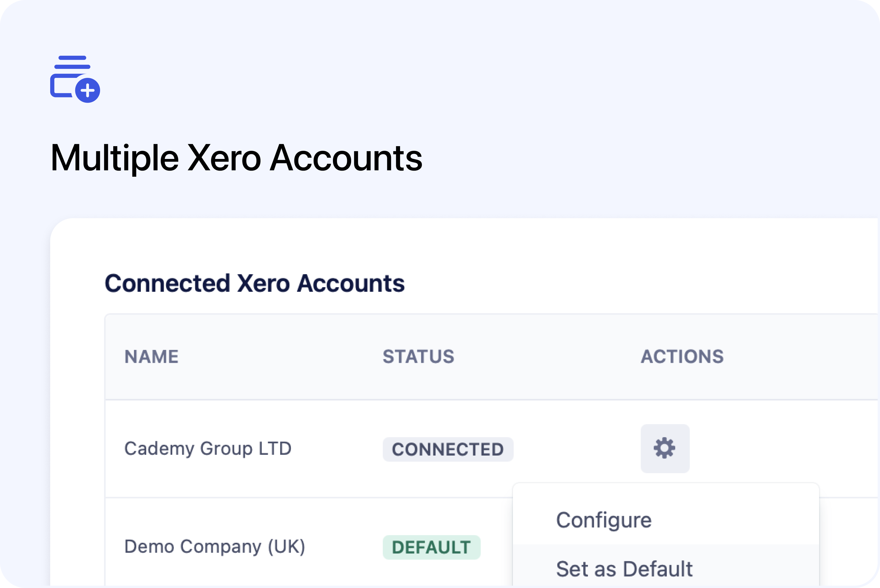Click the blue plus circle badge
The image size is (880, 588).
(x=88, y=90)
